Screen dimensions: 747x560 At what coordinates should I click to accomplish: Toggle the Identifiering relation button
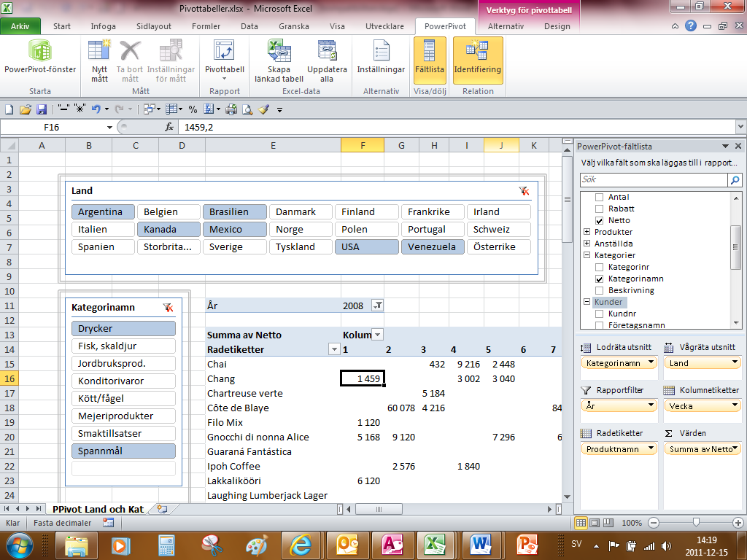click(x=478, y=60)
